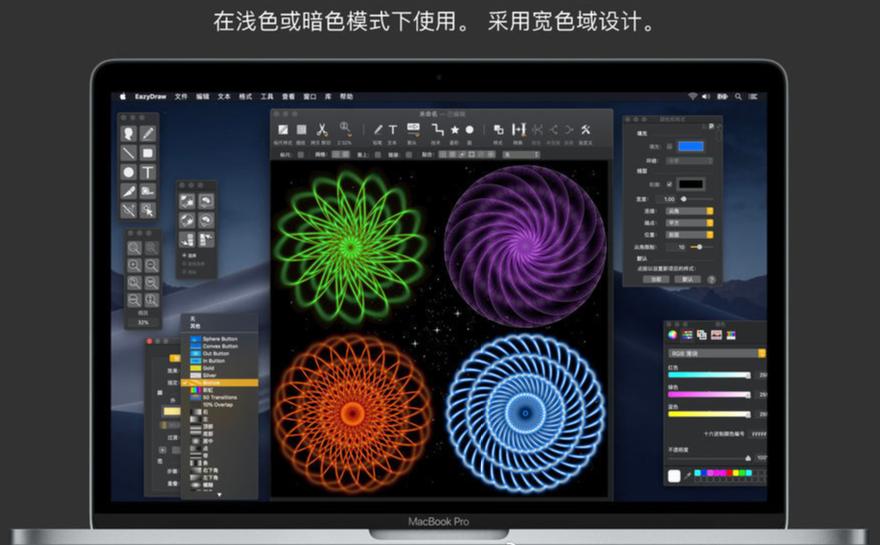This screenshot has height=545, width=880.
Task: Select the scissors cut tool in toolbar
Action: click(322, 129)
